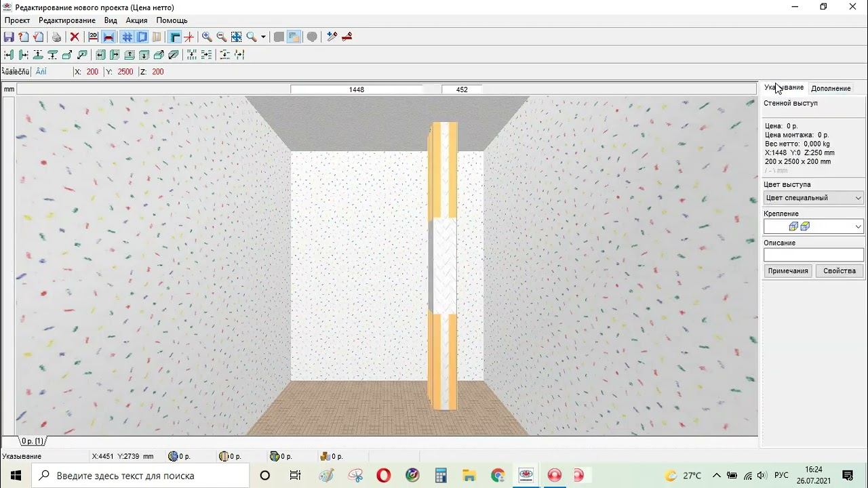Open Task View on the taskbar

295,475
